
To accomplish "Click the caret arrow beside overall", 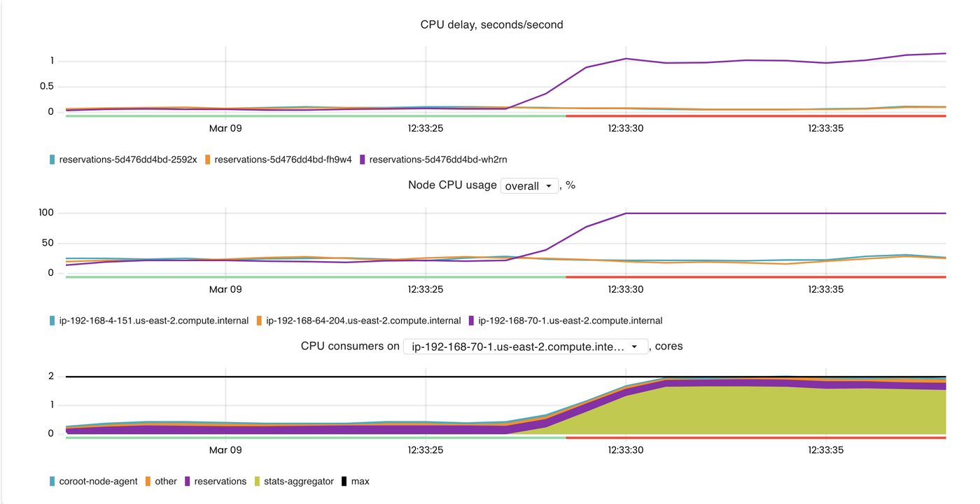I will pyautogui.click(x=549, y=186).
